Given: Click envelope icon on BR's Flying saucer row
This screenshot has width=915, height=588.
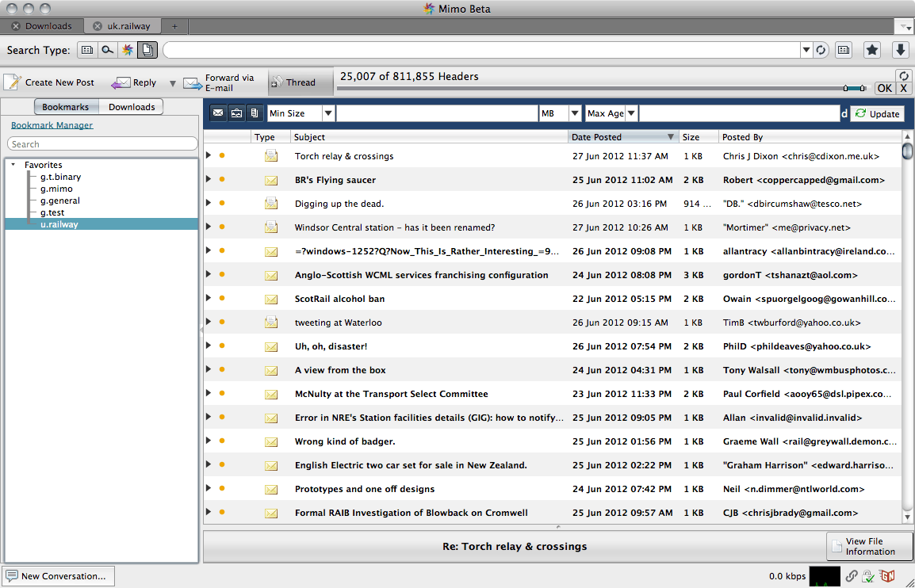Looking at the screenshot, I should 270,180.
